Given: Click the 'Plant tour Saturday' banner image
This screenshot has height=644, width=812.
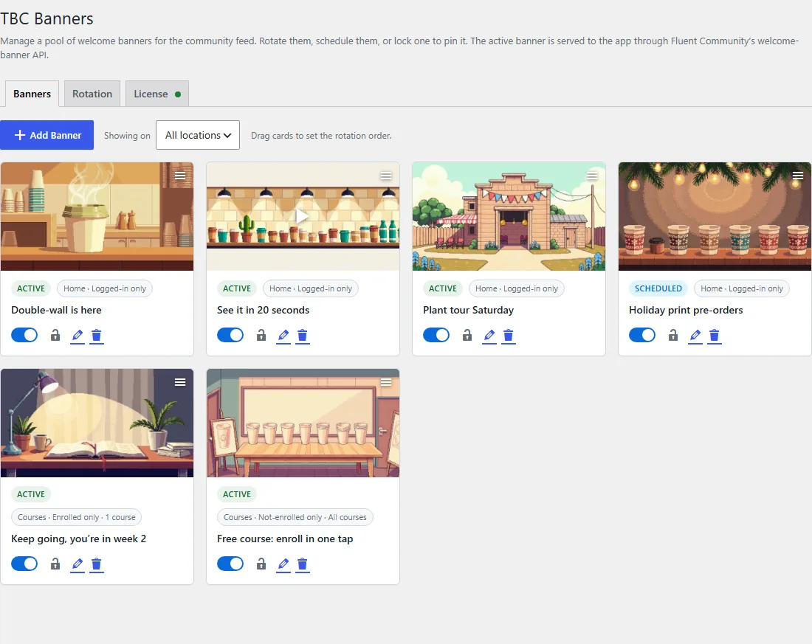Looking at the screenshot, I should (509, 216).
